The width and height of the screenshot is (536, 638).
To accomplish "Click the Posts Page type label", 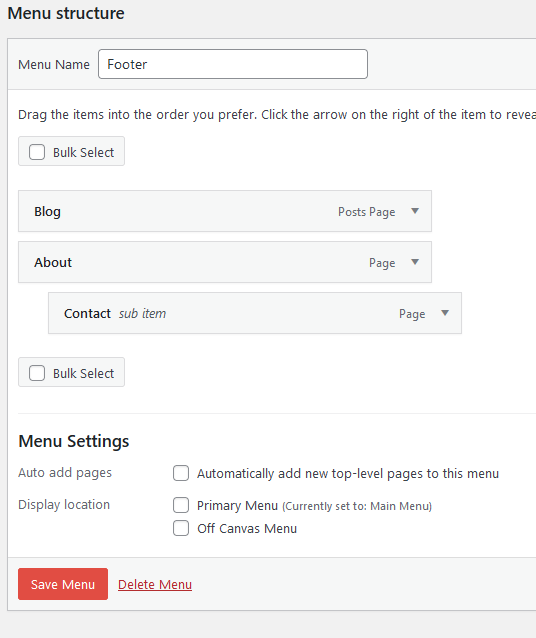I will point(367,212).
